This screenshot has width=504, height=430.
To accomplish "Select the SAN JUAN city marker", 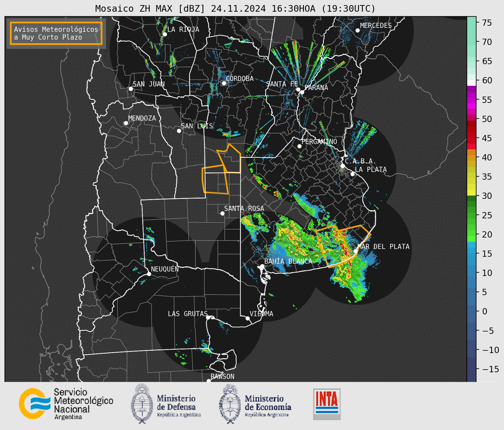I will click(131, 89).
